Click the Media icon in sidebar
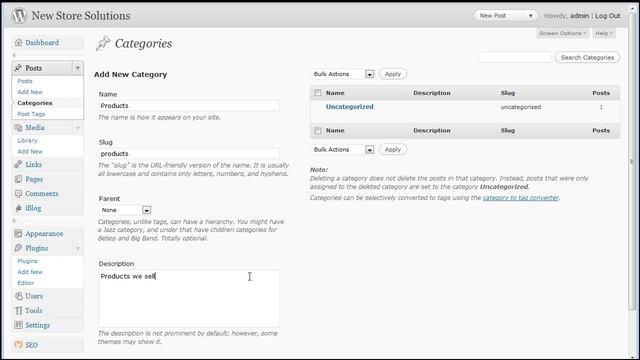The height and width of the screenshot is (360, 640). (x=18, y=128)
